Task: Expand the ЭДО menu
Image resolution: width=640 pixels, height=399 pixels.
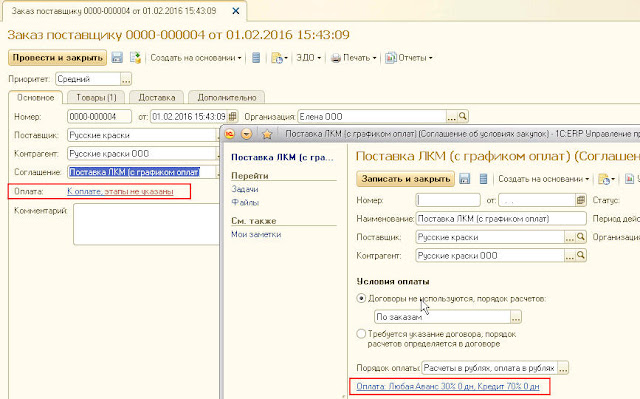Action: 308,58
